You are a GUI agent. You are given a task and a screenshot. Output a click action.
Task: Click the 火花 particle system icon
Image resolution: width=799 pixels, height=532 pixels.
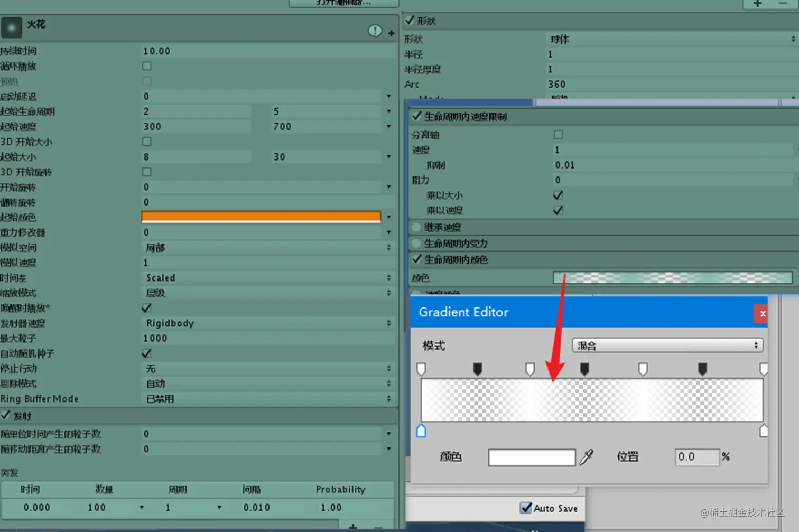[11, 27]
